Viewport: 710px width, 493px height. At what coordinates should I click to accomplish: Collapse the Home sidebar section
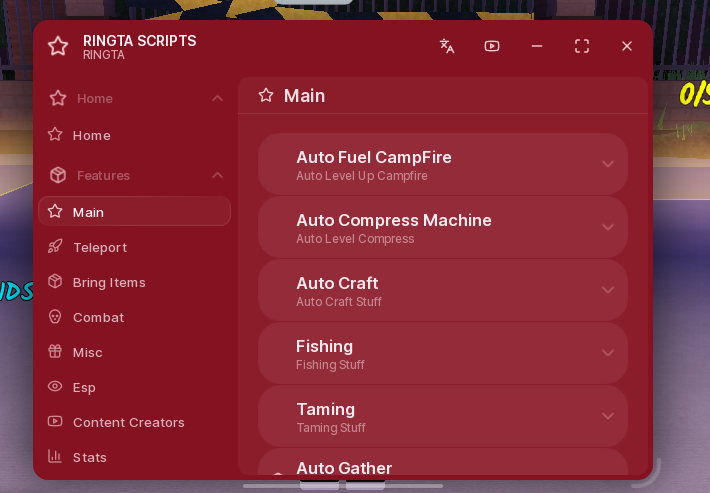(x=218, y=98)
